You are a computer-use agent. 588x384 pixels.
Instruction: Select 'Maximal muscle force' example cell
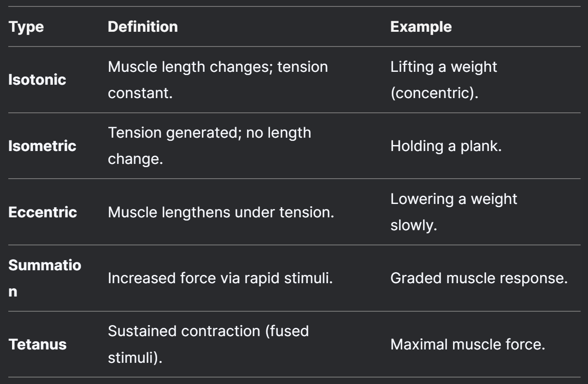[468, 345]
